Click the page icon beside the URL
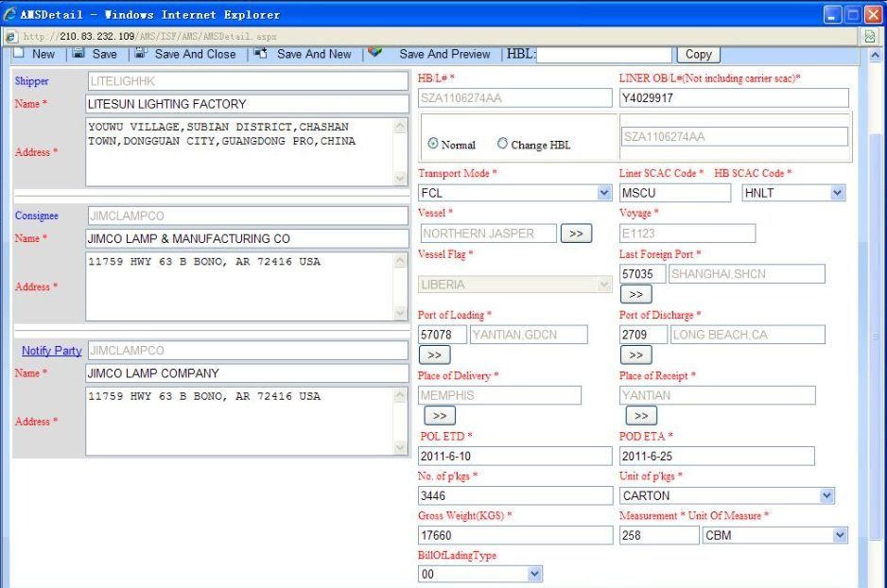The image size is (887, 588). click(x=10, y=37)
